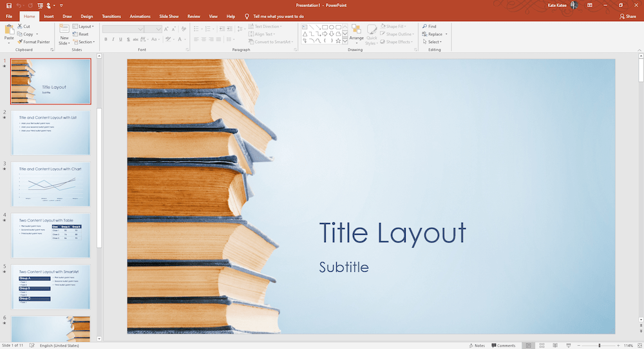Collapse the ribbon with the caret
Screen dimensions: 644x349
[639, 50]
